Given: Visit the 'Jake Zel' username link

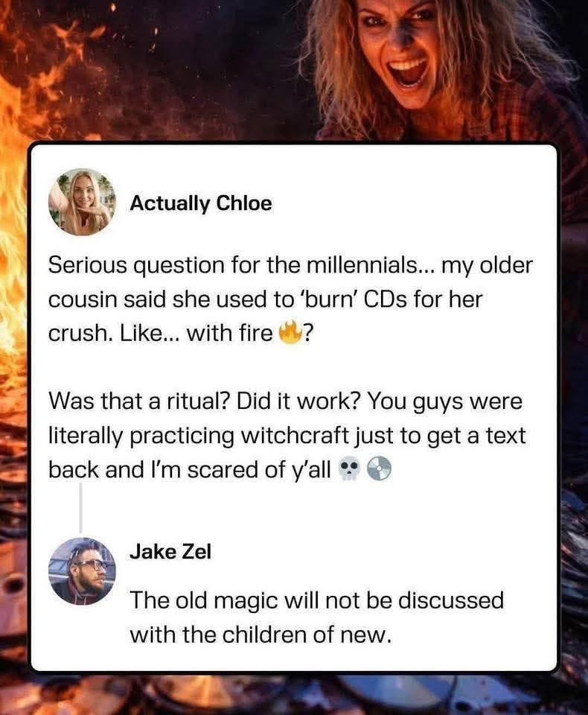Looking at the screenshot, I should coord(170,552).
